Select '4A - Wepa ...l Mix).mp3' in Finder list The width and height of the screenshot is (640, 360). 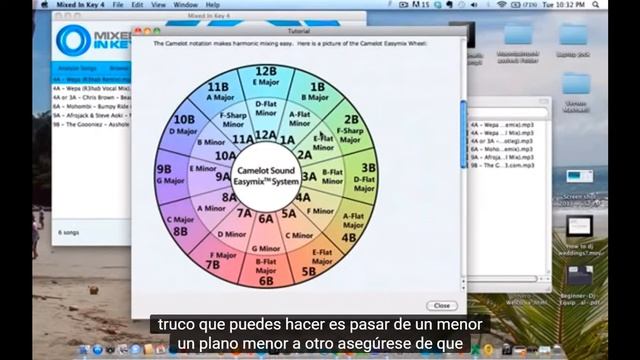502,133
